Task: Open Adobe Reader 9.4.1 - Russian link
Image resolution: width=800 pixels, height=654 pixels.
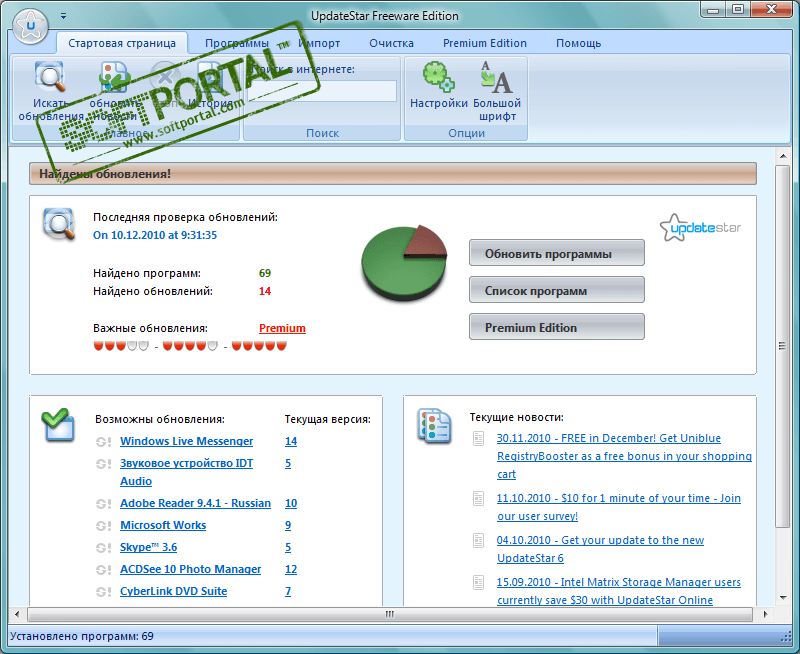Action: [x=195, y=503]
